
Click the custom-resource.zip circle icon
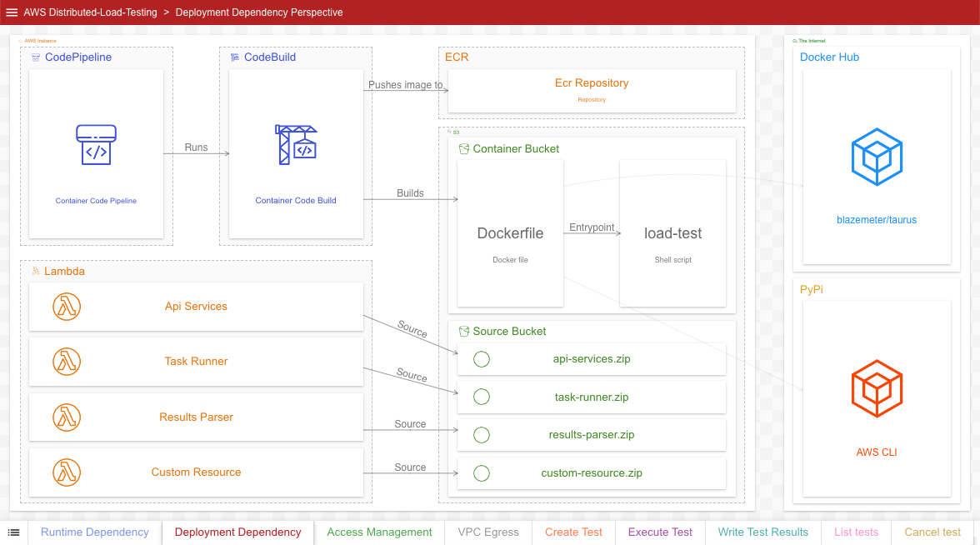[x=482, y=473]
